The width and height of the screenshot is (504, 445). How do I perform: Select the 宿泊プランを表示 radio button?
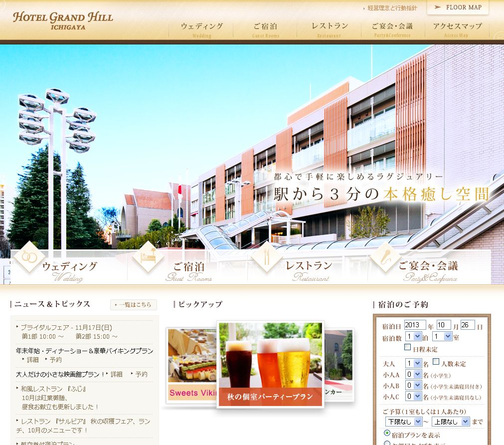(x=387, y=433)
